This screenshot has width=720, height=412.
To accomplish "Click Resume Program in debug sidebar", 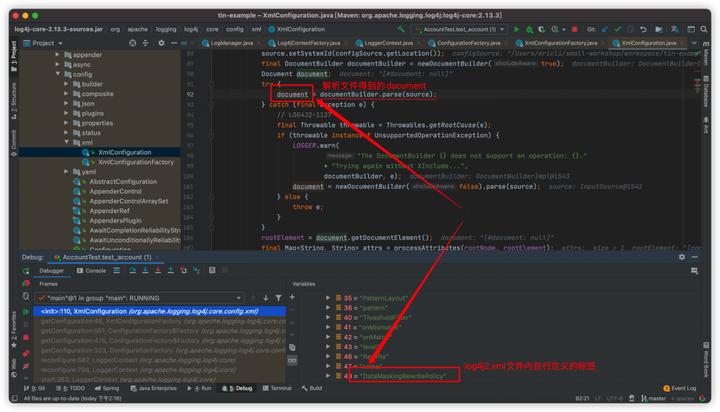I will coord(26,311).
